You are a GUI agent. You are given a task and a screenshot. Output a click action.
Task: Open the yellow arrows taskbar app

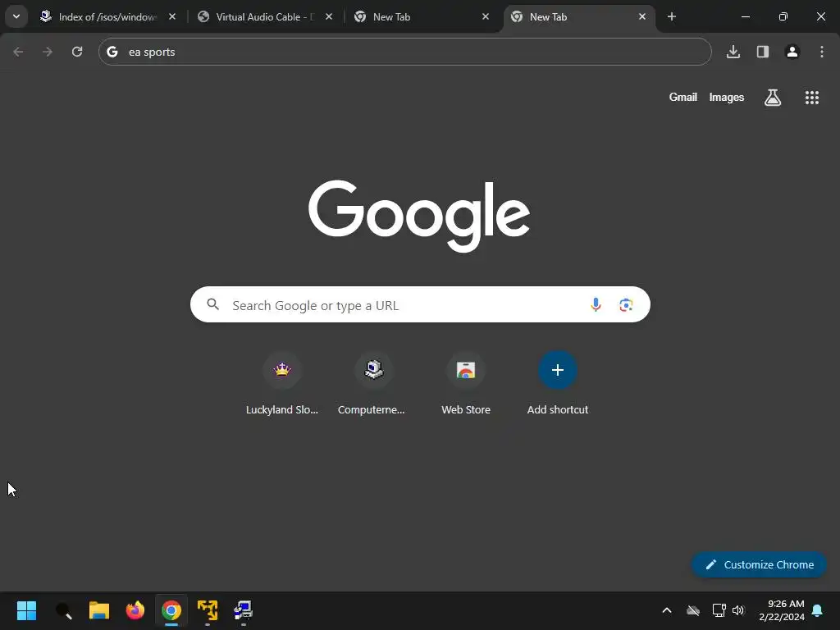click(208, 610)
